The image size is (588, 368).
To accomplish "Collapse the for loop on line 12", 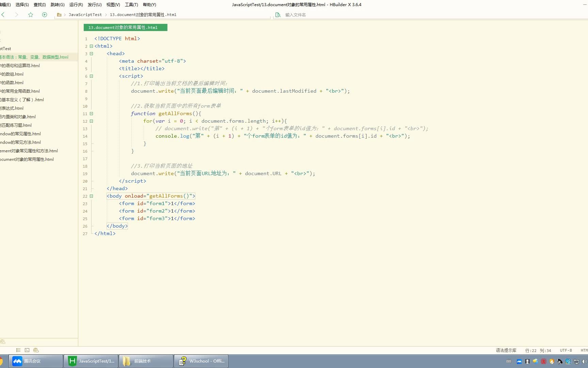I will [91, 121].
